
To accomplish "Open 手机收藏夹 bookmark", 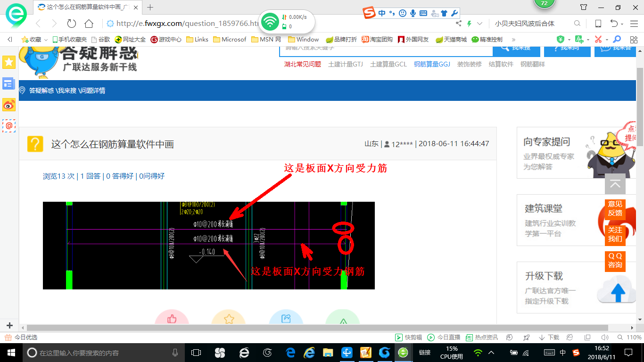I will coord(69,40).
